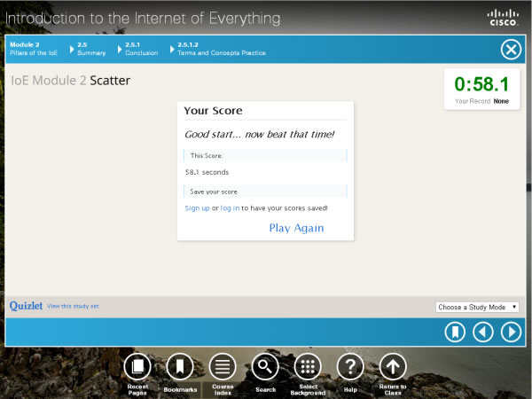
Task: Open the Help question mark icon
Action: coord(350,366)
